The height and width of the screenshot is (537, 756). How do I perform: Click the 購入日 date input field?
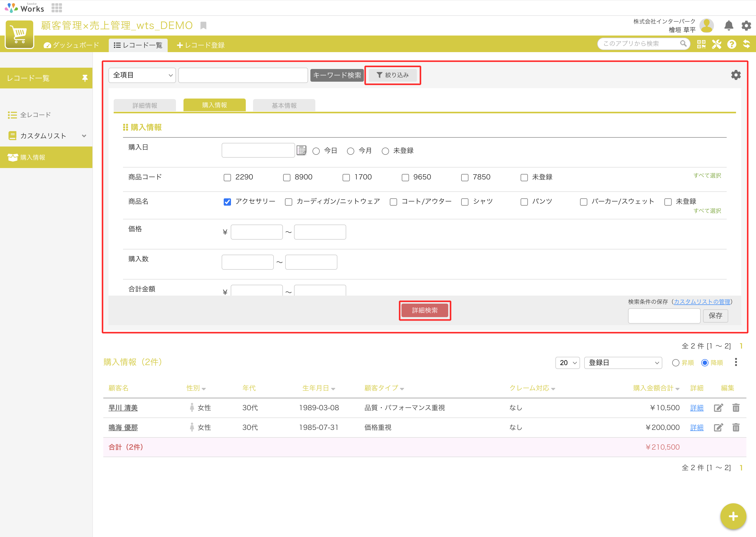pyautogui.click(x=258, y=150)
